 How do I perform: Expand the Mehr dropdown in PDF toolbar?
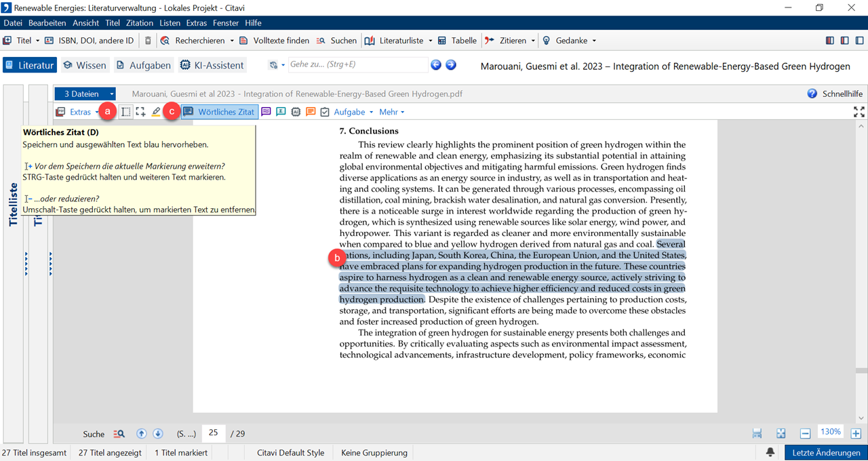click(392, 112)
